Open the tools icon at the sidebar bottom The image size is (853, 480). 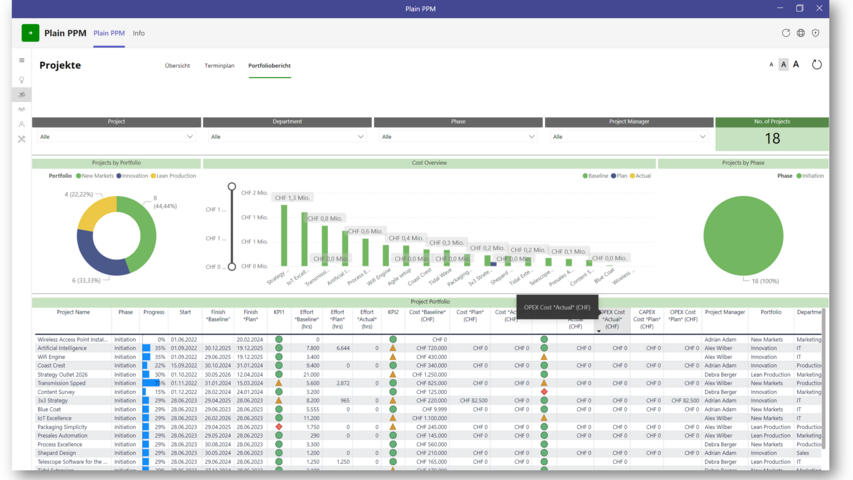22,140
